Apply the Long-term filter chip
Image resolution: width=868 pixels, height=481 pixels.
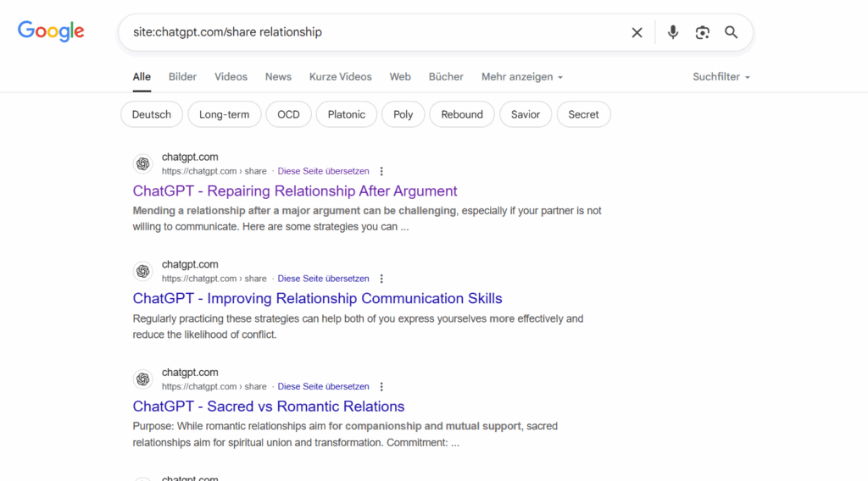(x=224, y=114)
